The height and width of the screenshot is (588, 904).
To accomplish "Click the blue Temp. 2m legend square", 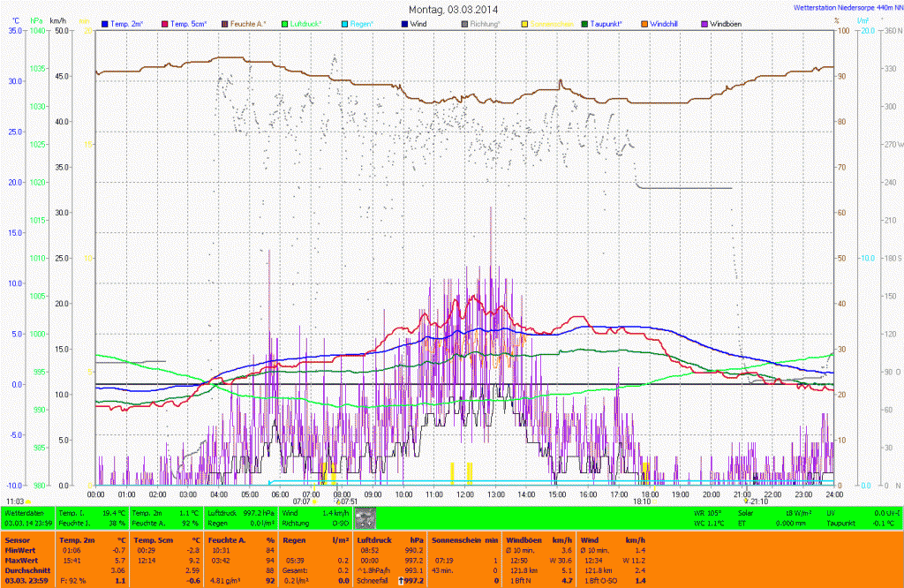I will click(x=105, y=22).
